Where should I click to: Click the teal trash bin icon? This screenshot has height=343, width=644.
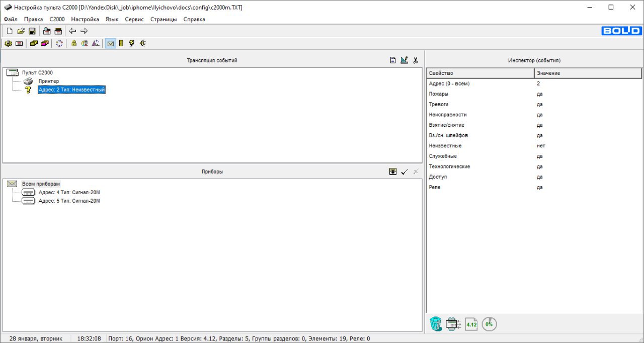click(x=436, y=324)
